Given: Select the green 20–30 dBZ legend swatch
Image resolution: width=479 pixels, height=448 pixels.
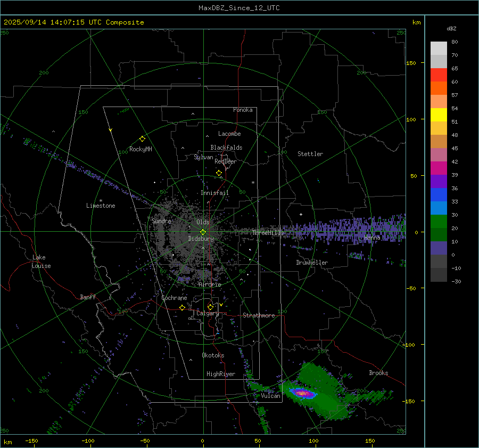Looking at the screenshot, I should (439, 222).
